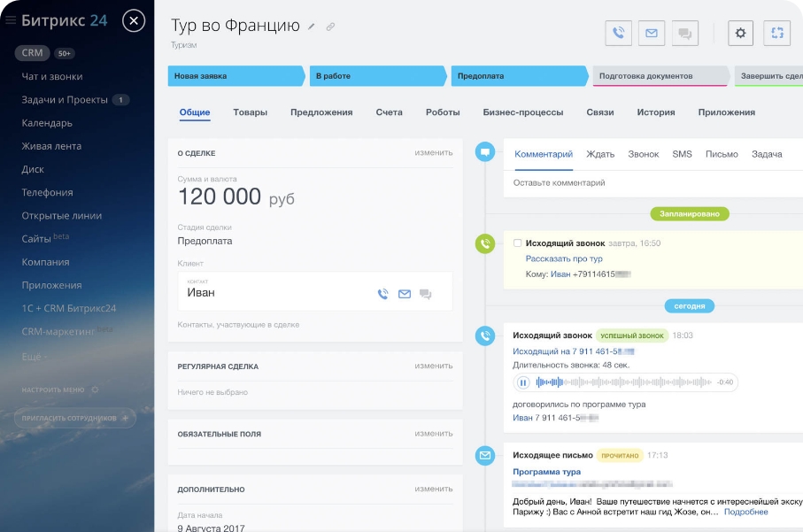Click the expand fullscreen icon at top right
The width and height of the screenshot is (803, 532).
point(777,34)
